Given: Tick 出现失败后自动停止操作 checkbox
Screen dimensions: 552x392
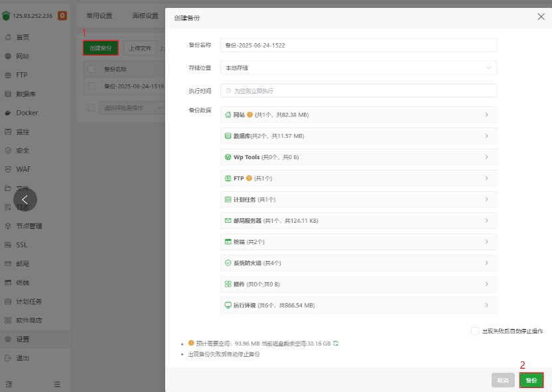Looking at the screenshot, I should pos(475,331).
